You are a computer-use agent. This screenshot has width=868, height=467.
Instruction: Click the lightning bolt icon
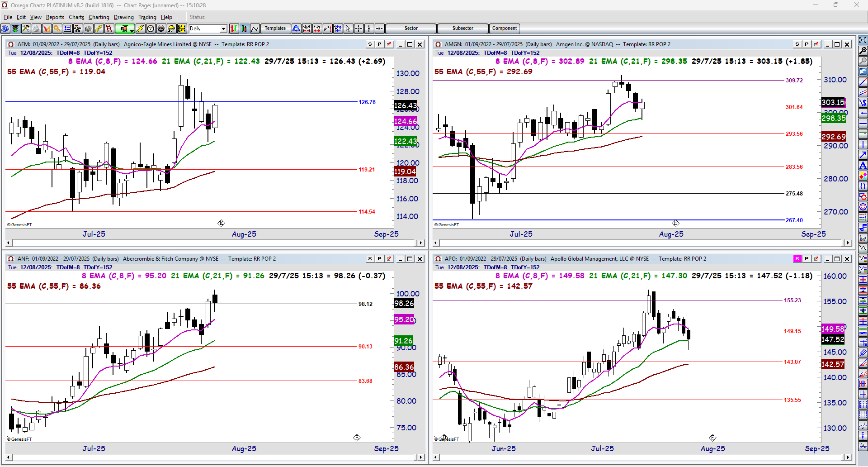[140, 29]
